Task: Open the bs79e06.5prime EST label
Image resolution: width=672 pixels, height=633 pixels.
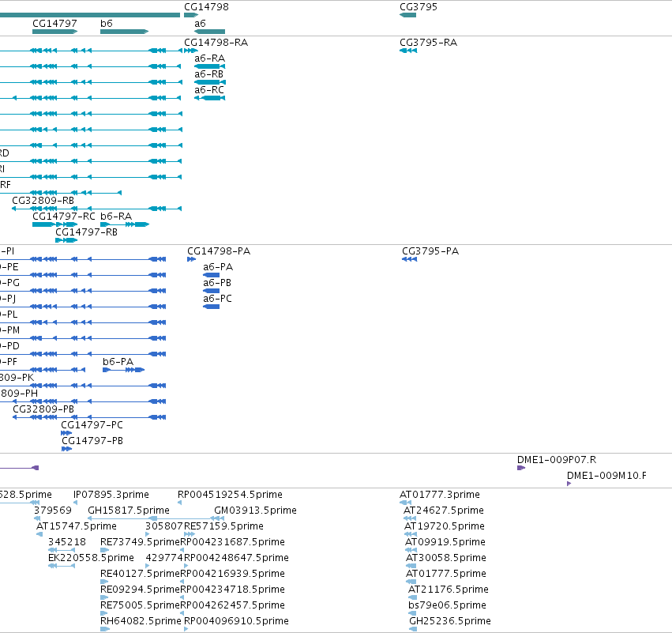Action: click(447, 605)
